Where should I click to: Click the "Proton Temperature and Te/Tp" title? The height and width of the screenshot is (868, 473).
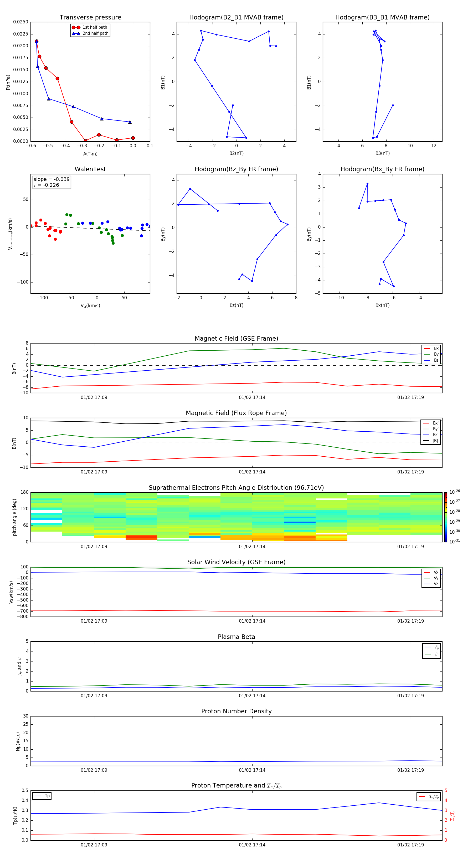[236, 786]
